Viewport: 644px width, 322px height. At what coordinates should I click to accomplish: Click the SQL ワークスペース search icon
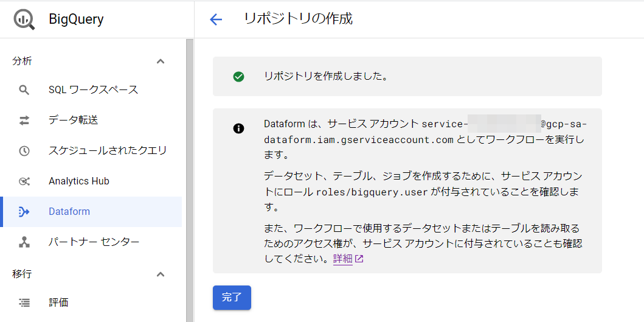[24, 90]
